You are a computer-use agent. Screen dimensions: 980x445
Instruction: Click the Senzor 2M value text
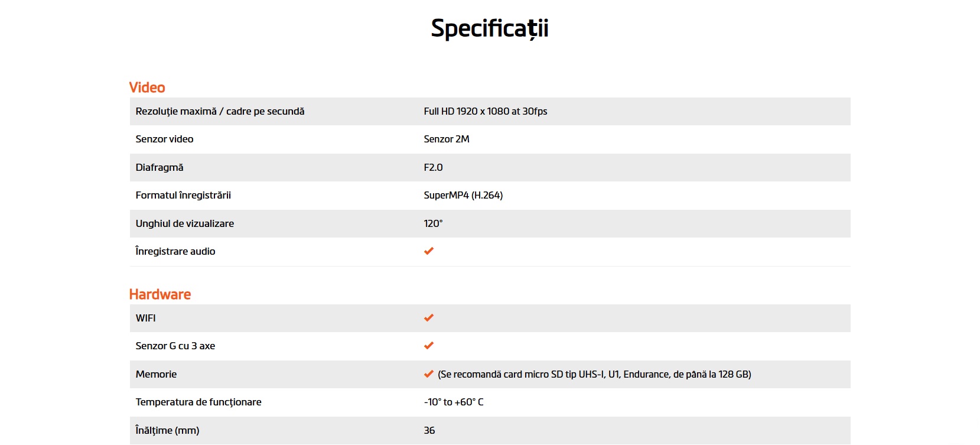point(446,139)
